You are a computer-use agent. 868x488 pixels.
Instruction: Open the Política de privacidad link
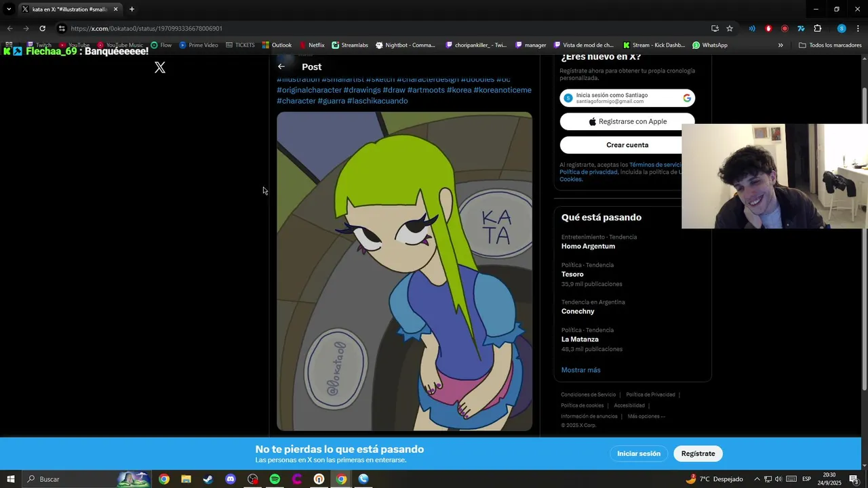[x=589, y=172]
